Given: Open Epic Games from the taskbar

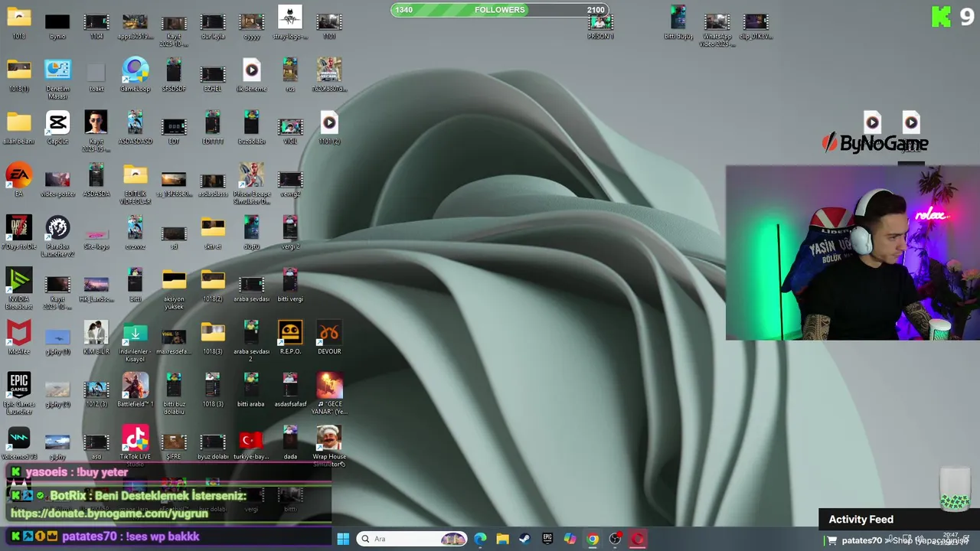Looking at the screenshot, I should coord(547,539).
